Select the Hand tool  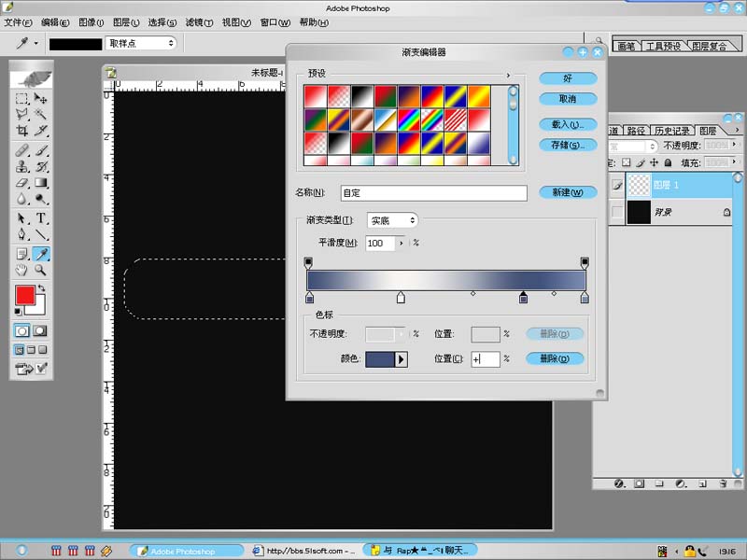tap(21, 271)
